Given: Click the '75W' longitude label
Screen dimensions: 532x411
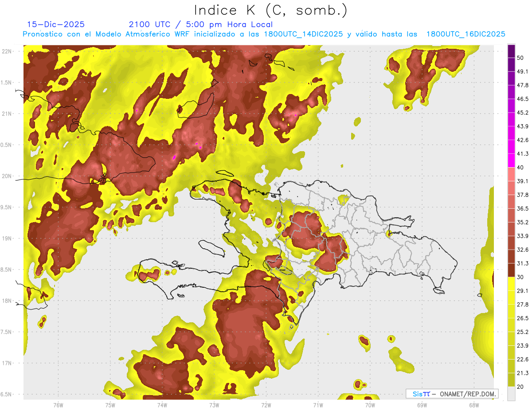Looking at the screenshot, I should coord(110,405).
